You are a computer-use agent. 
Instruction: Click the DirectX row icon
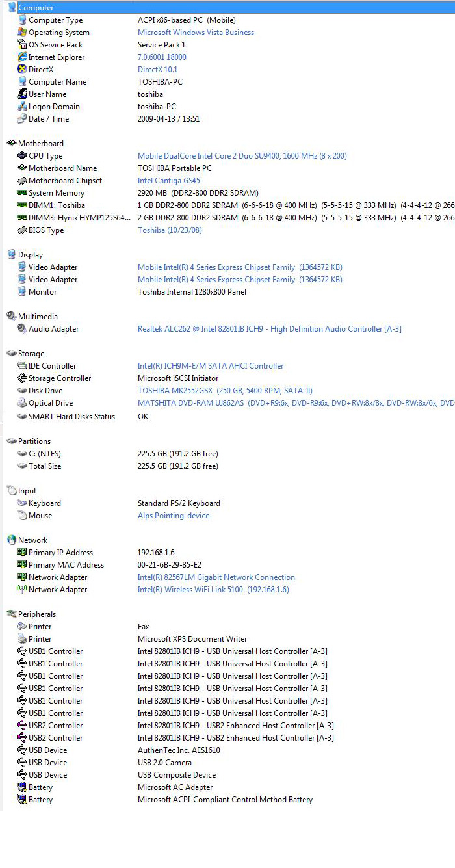22,70
